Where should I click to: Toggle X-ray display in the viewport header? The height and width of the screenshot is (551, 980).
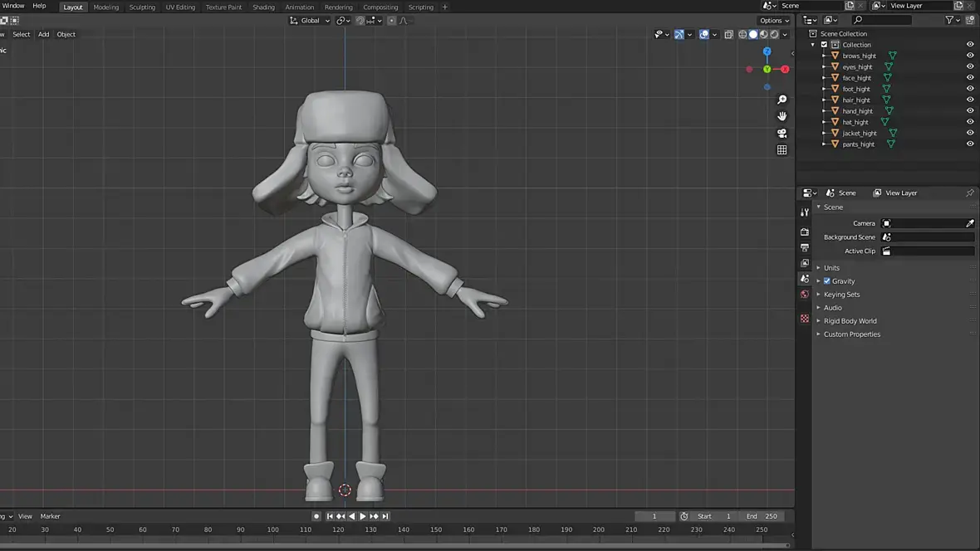[x=728, y=35]
